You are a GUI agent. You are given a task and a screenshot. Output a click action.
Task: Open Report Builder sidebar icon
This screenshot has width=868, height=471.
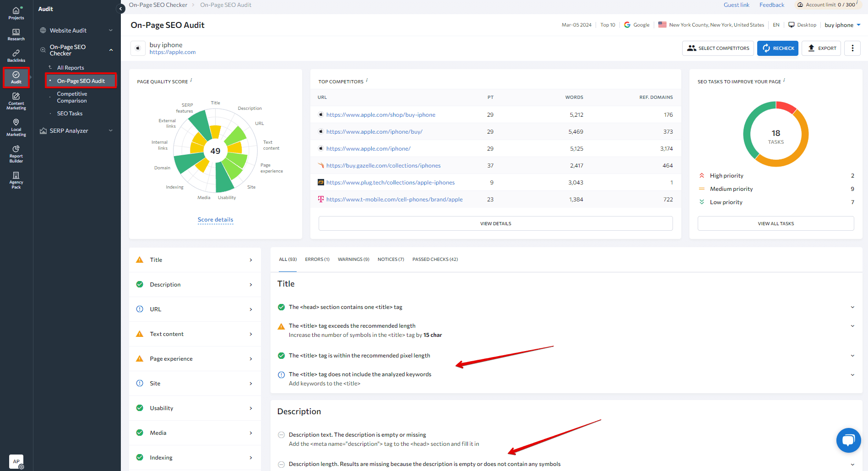tap(16, 154)
